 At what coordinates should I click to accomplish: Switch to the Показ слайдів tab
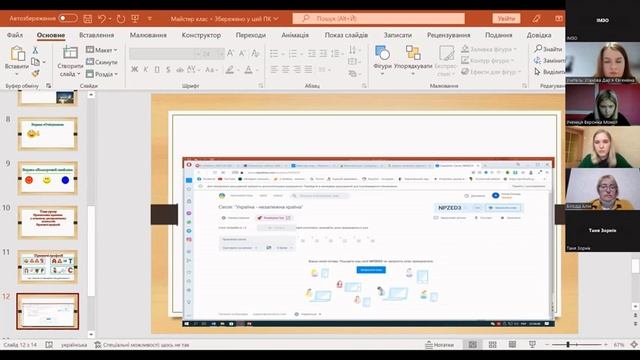(346, 35)
